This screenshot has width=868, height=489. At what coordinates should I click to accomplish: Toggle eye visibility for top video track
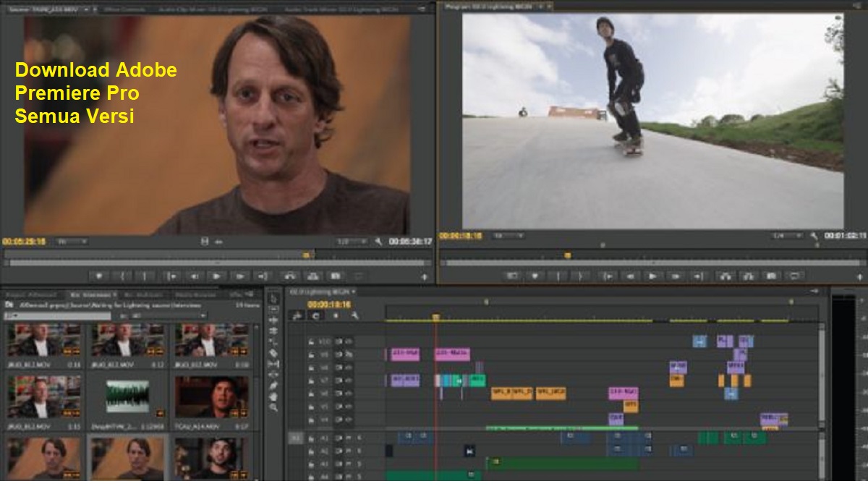click(x=349, y=341)
